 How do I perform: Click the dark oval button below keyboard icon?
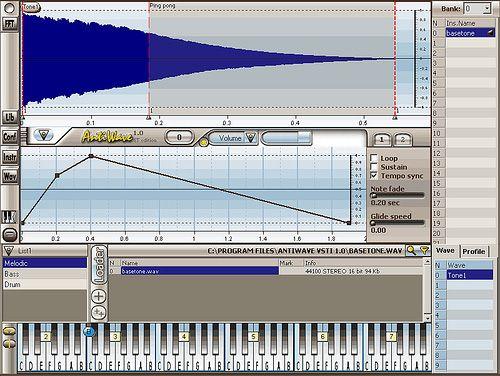click(x=10, y=234)
